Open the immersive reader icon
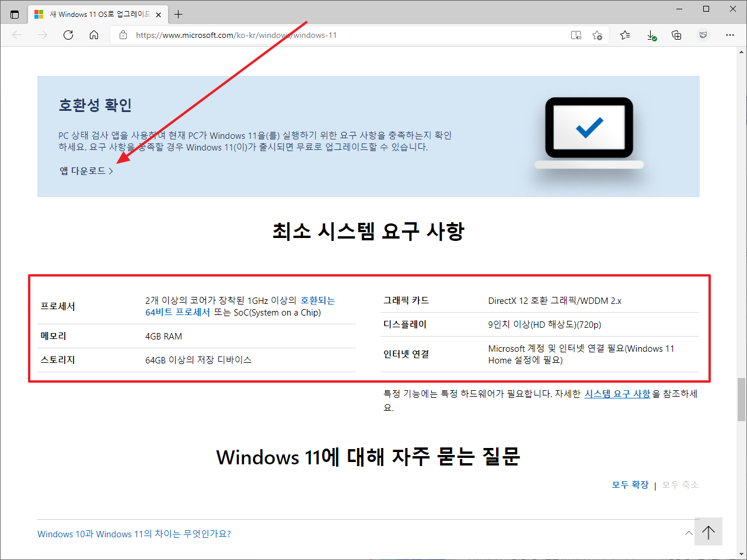Screen dimensions: 747x560 pos(576,35)
